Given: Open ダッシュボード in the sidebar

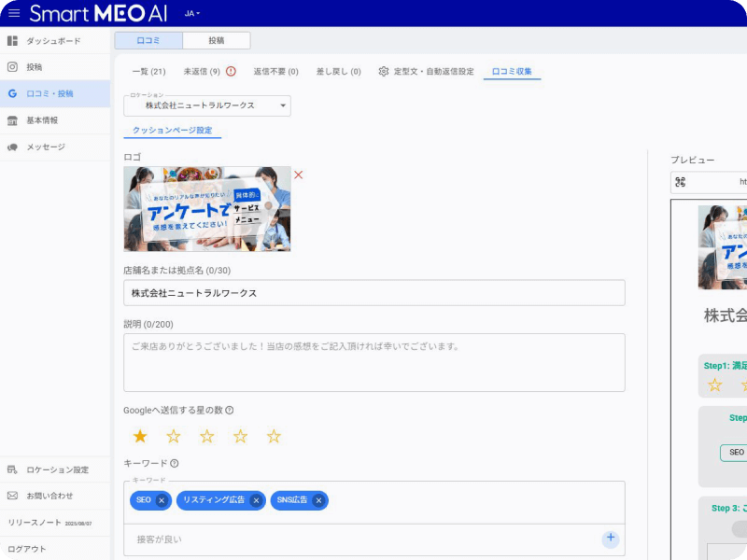Looking at the screenshot, I should (53, 41).
